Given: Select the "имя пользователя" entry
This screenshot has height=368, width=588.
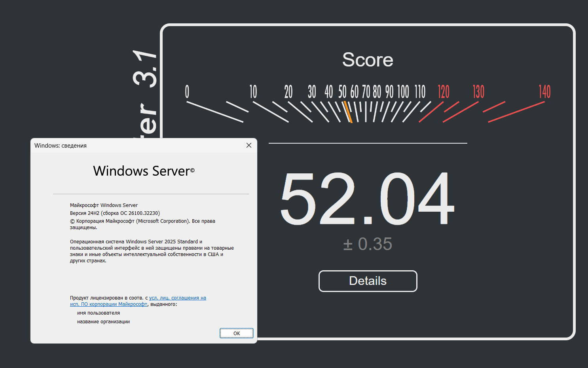Looking at the screenshot, I should (x=99, y=313).
